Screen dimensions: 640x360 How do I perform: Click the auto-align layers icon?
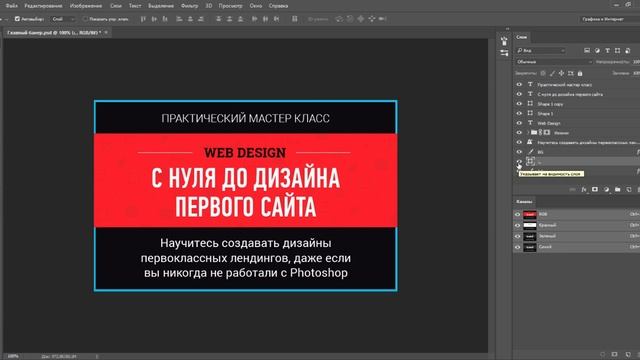coord(295,19)
